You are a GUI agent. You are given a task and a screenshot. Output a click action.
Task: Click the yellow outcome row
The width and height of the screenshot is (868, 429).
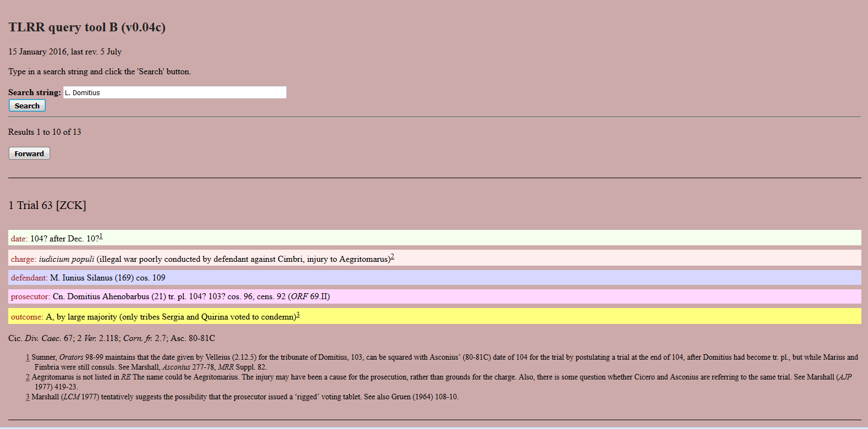tap(435, 317)
